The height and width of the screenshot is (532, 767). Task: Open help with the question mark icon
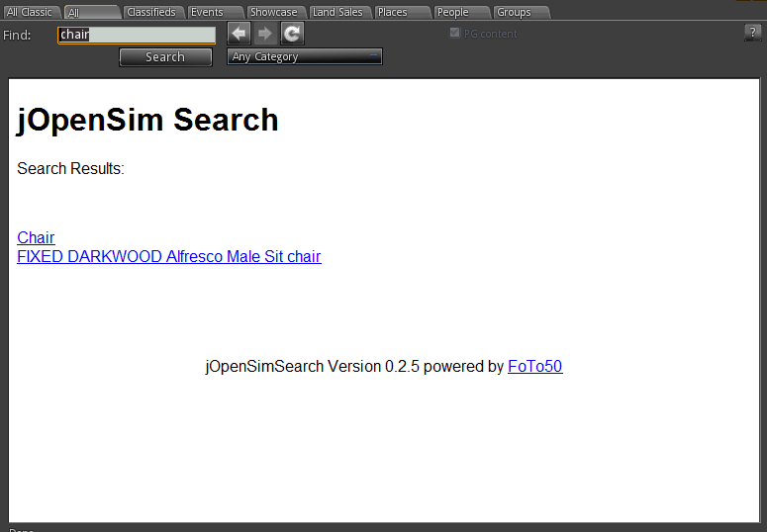[x=752, y=33]
